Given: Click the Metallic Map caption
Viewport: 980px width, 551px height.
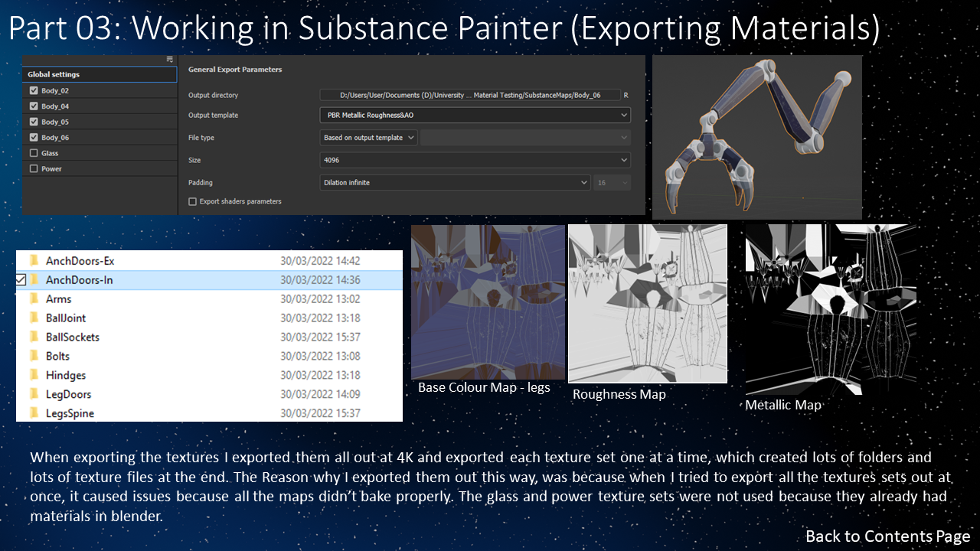Looking at the screenshot, I should [783, 405].
